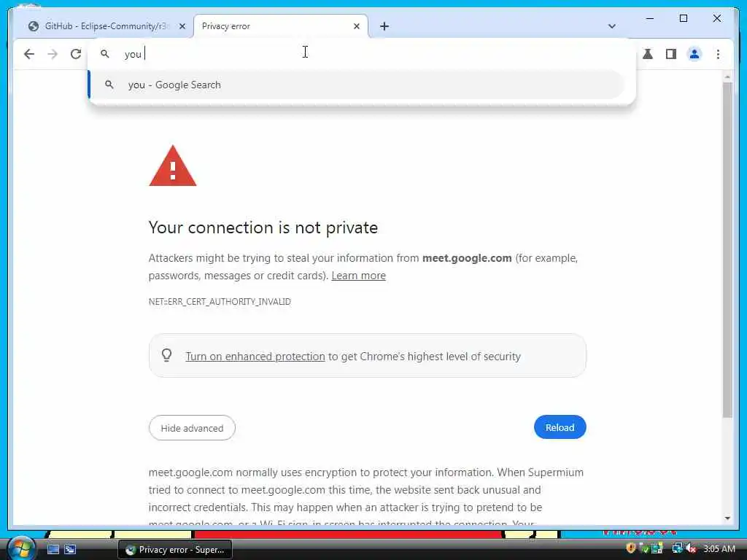Click the blue Reload button
This screenshot has width=747, height=560.
click(560, 427)
